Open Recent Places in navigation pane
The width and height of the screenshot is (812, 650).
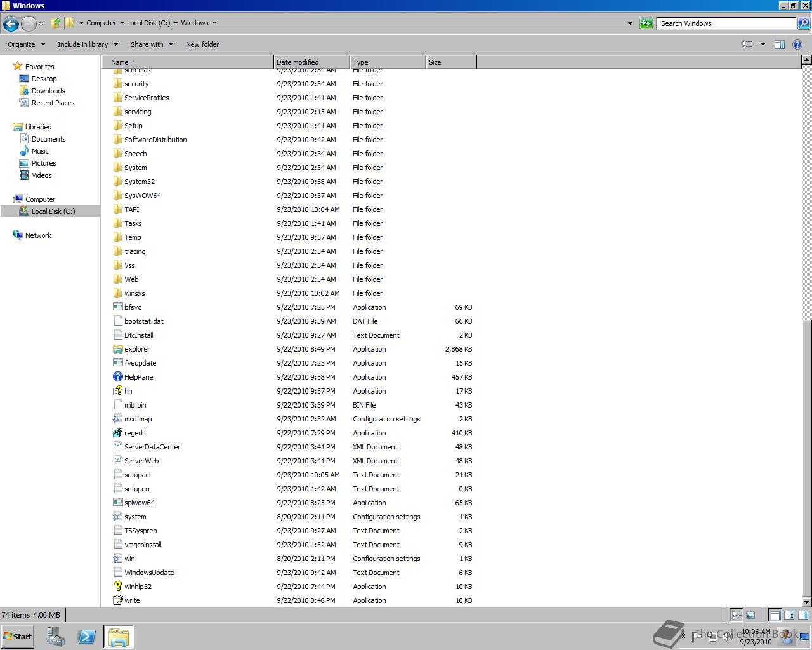click(53, 103)
